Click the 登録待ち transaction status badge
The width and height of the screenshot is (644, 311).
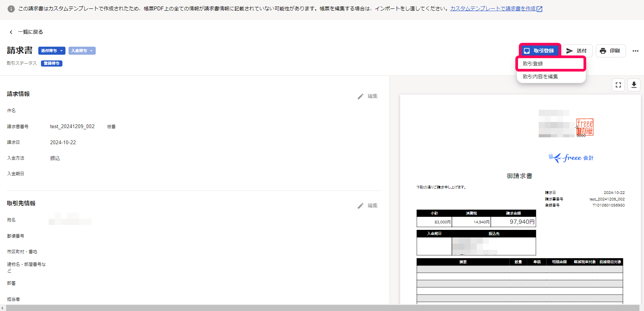click(52, 64)
